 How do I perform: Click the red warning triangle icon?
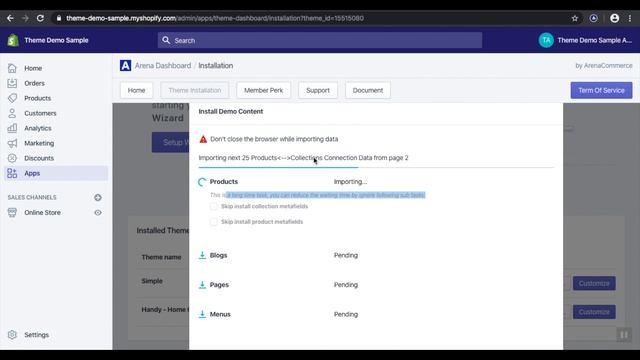(203, 139)
